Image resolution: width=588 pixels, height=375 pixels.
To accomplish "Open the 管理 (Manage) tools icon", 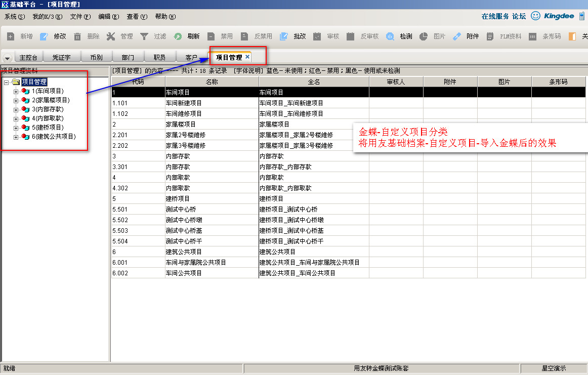I will point(111,36).
